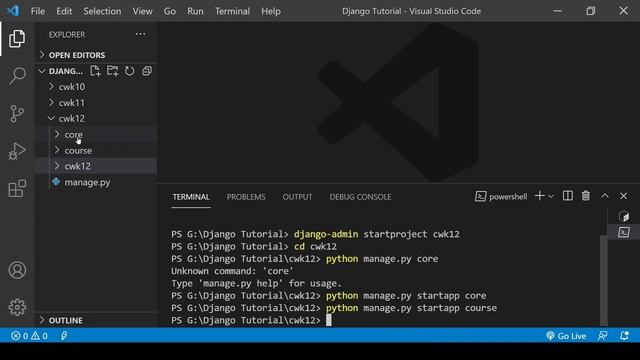Select the first terminal instance in side list
The width and height of the screenshot is (640, 360).
[624, 216]
